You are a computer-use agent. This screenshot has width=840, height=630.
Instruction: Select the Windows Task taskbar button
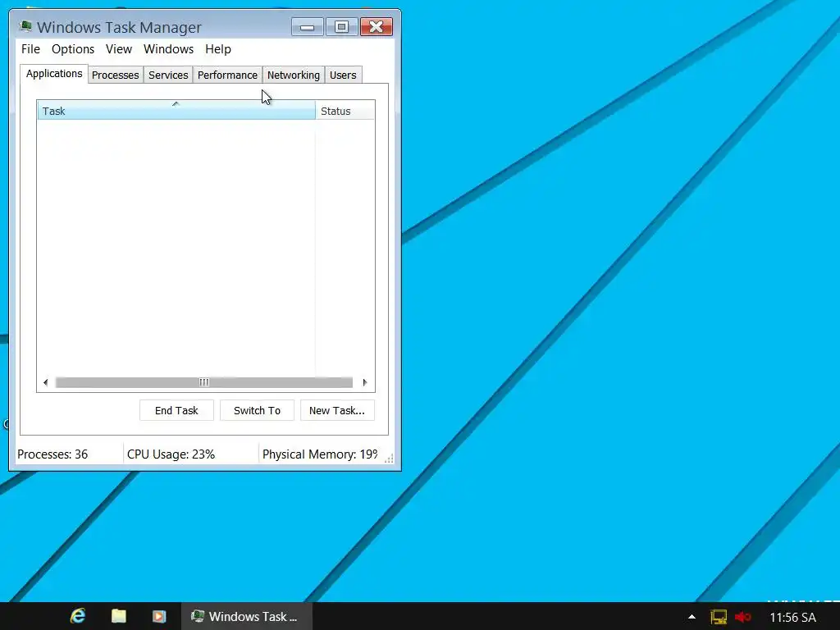coord(247,616)
